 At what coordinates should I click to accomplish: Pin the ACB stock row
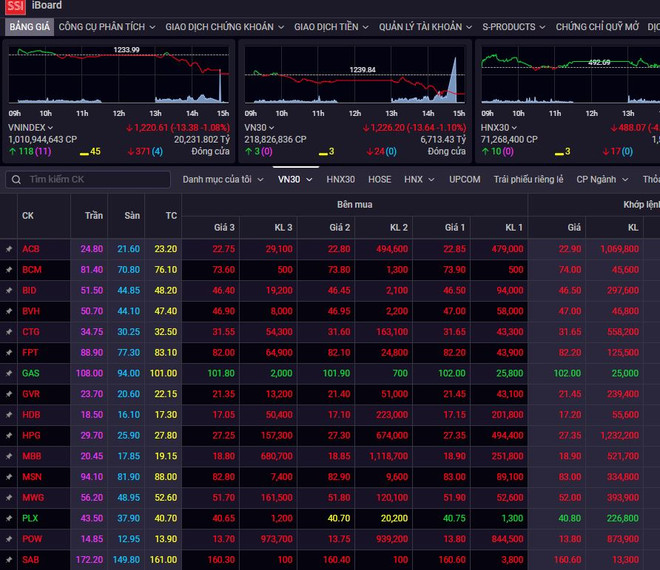click(9, 249)
